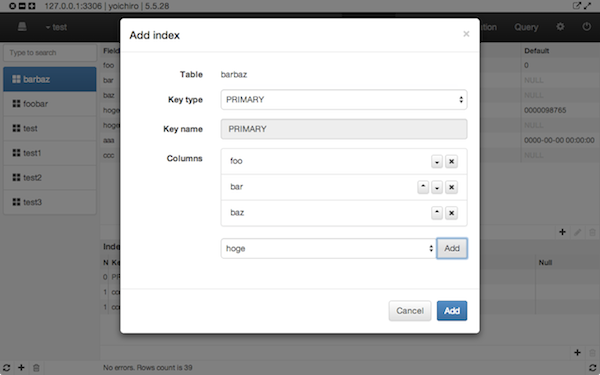This screenshot has height=375, width=600.
Task: Move column foo down
Action: tap(437, 161)
